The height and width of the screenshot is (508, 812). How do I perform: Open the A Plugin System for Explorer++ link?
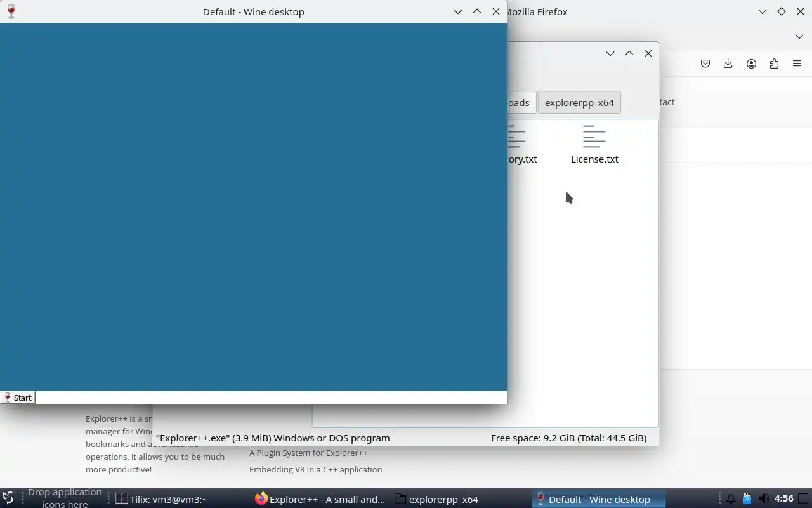(x=308, y=453)
